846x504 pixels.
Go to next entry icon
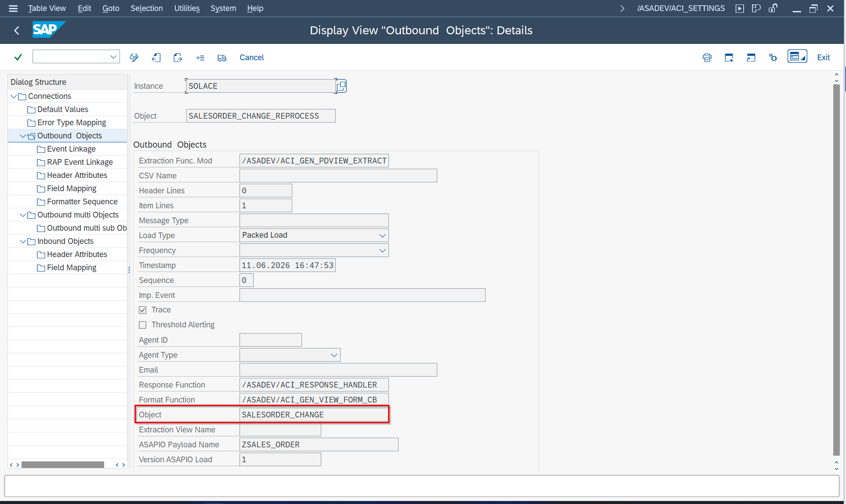pyautogui.click(x=178, y=58)
